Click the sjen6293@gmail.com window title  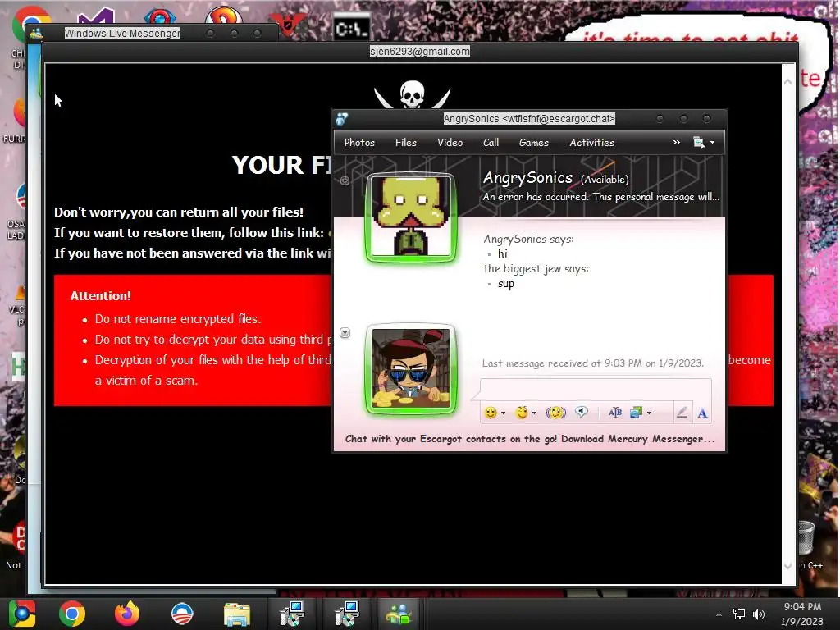click(x=419, y=52)
